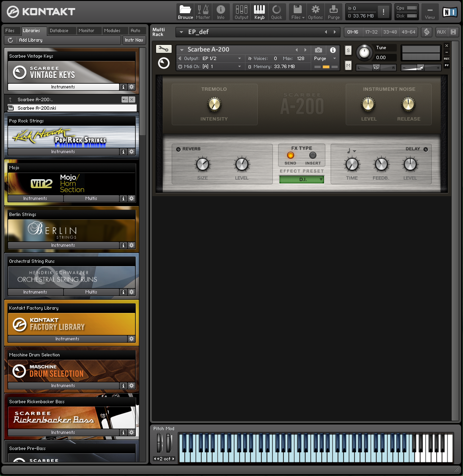
Task: Open the EP_def multi dropdown arrow
Action: [x=182, y=32]
